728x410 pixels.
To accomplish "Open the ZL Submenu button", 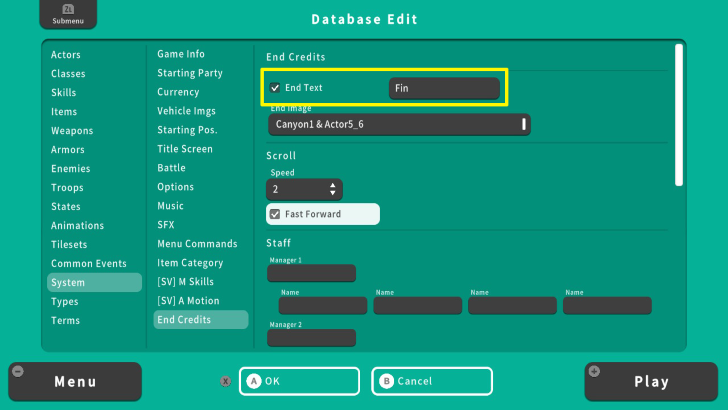I will click(x=68, y=14).
